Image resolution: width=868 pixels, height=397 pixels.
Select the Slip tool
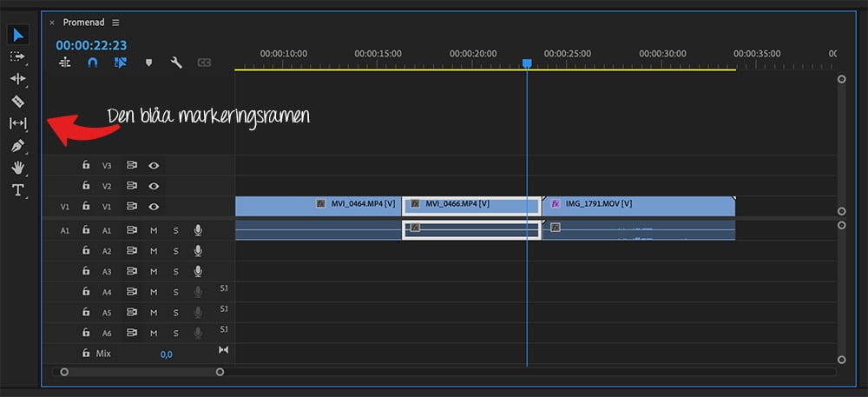click(x=18, y=122)
